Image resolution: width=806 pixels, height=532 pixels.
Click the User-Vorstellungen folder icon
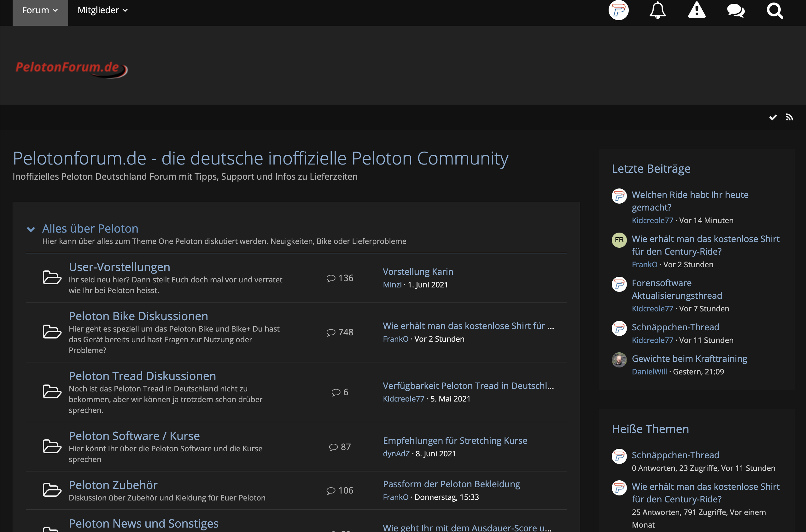click(x=52, y=278)
